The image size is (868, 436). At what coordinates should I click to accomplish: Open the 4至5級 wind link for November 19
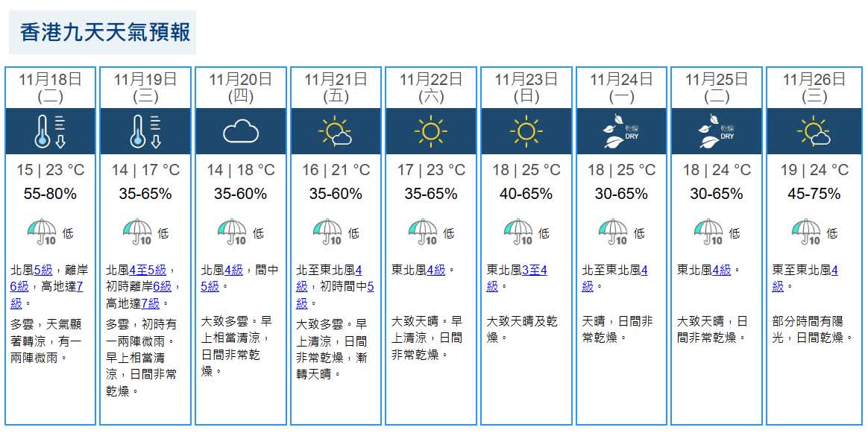(148, 270)
